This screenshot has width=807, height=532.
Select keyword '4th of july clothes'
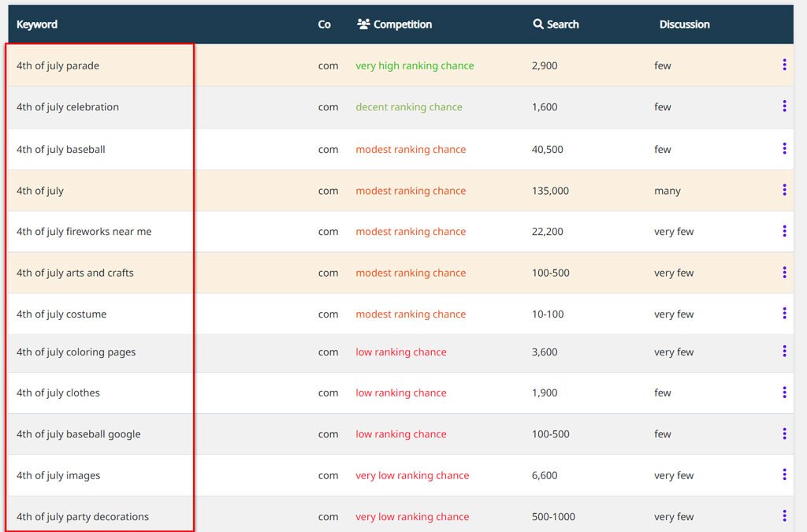point(58,393)
